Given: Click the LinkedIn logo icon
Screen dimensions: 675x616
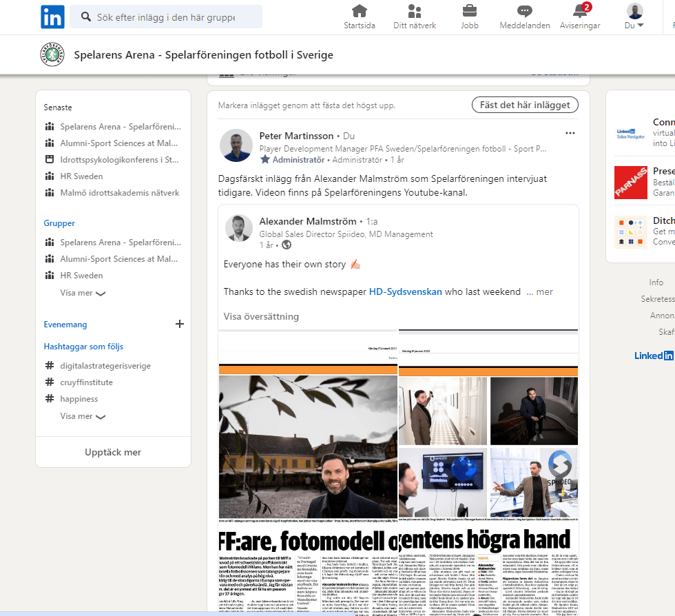Looking at the screenshot, I should pos(52,17).
